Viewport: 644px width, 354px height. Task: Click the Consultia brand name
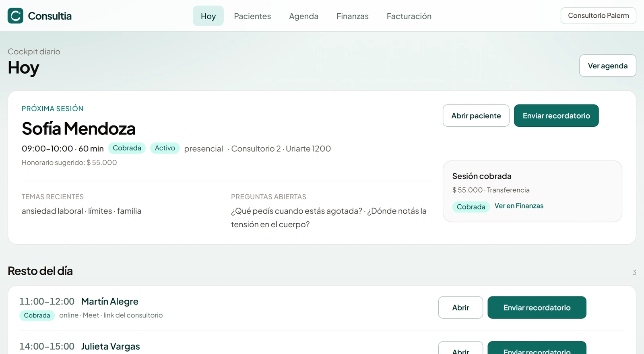tap(50, 16)
